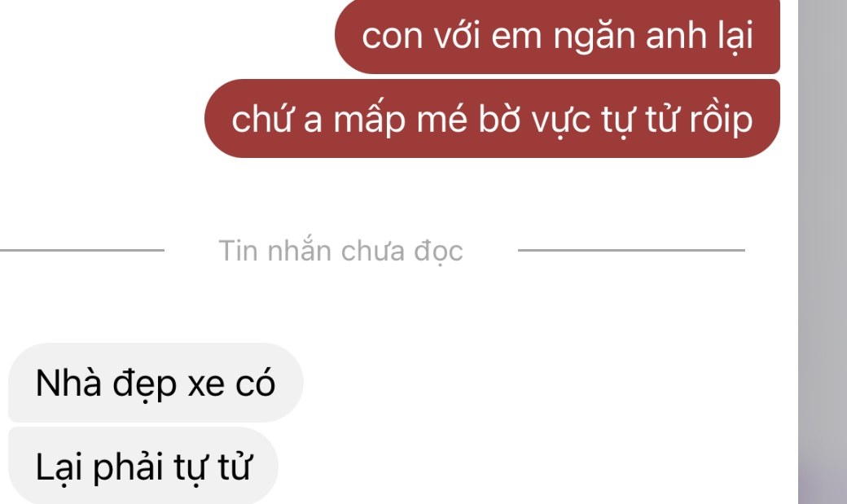Select the 'con với em ngăn anh lại' message bubble
The width and height of the screenshot is (847, 504).
click(557, 36)
